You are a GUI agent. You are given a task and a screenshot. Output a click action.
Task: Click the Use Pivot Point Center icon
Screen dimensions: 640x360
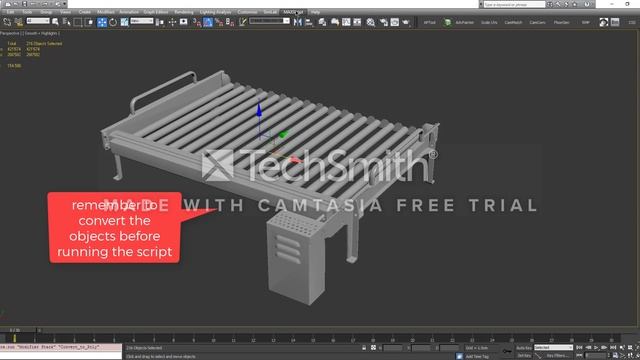point(160,22)
